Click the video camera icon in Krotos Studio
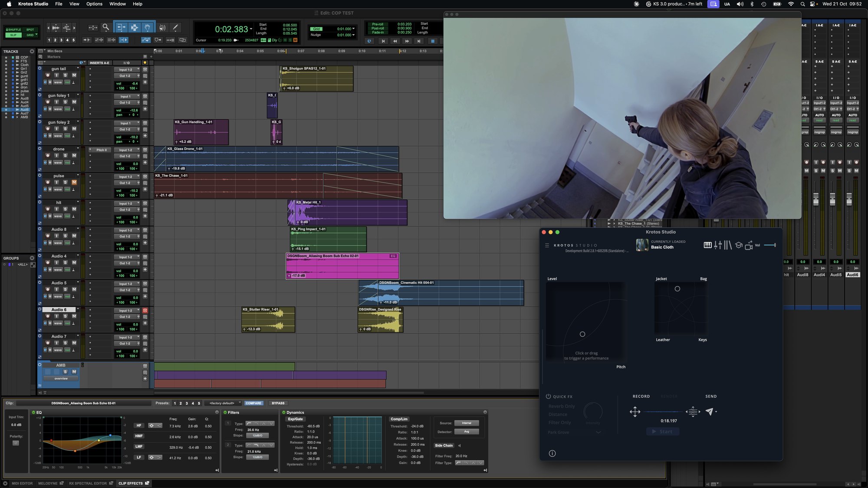868x488 pixels. point(749,246)
